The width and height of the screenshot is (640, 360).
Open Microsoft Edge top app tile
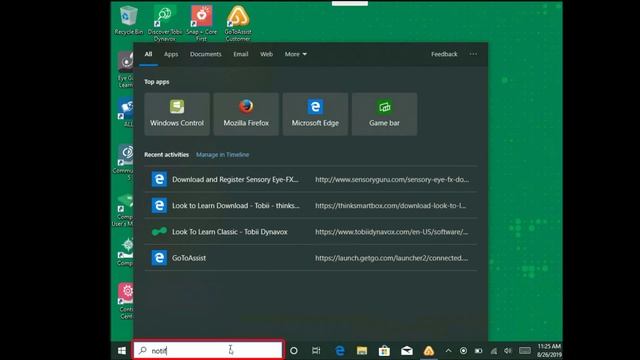pyautogui.click(x=315, y=114)
